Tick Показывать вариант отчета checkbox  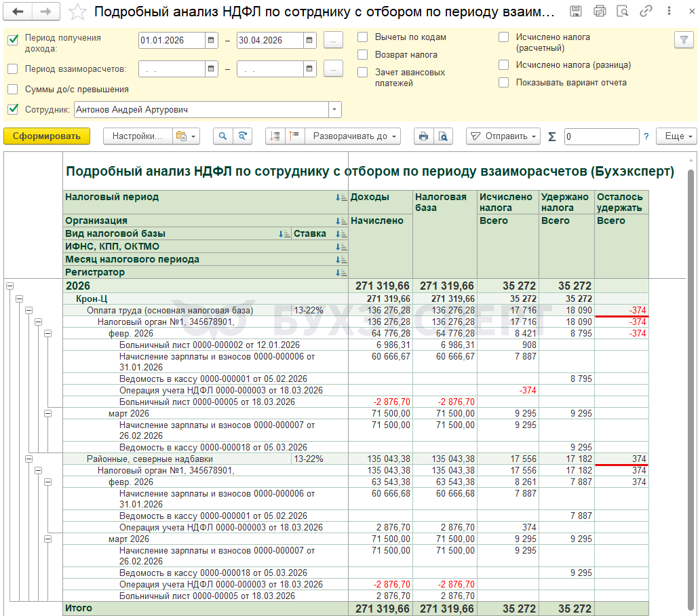pyautogui.click(x=503, y=83)
